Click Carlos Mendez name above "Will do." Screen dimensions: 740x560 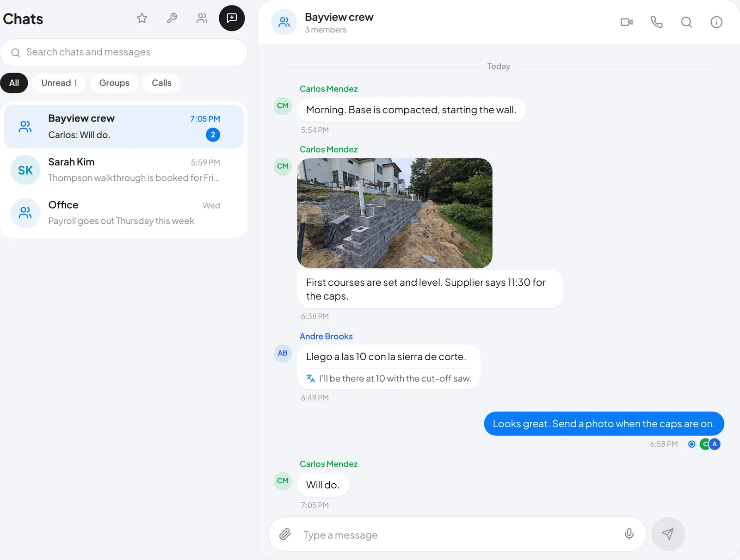point(328,464)
